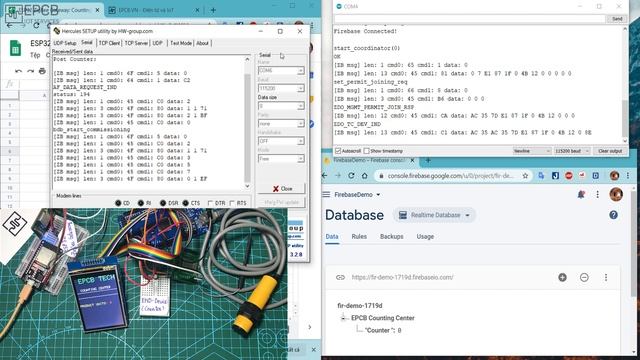The width and height of the screenshot is (640, 360).
Task: Open the Firebase account avatar
Action: coord(616,195)
